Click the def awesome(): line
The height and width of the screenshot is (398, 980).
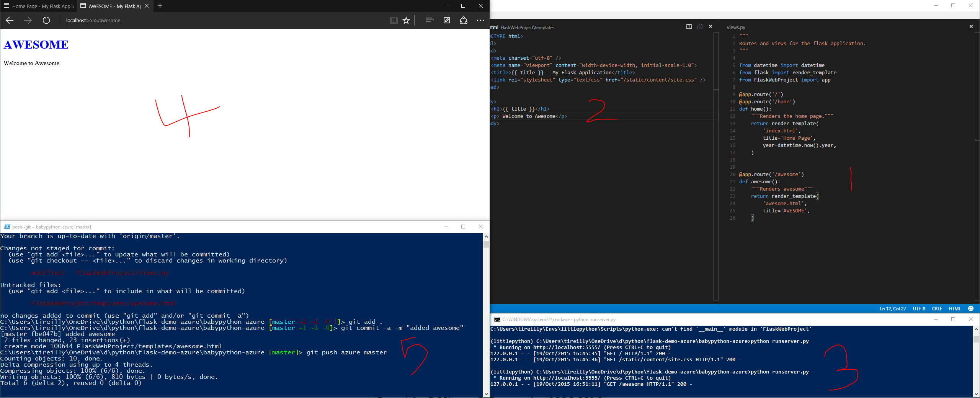click(759, 182)
